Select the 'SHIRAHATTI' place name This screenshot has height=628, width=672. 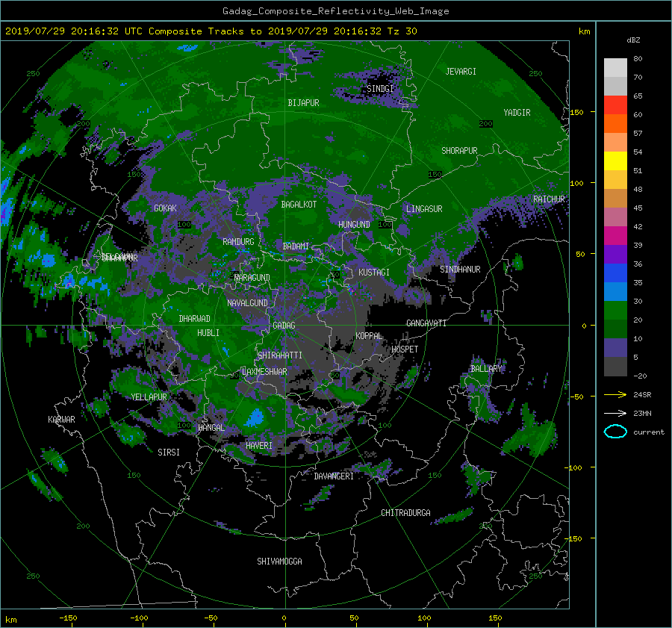pos(280,355)
